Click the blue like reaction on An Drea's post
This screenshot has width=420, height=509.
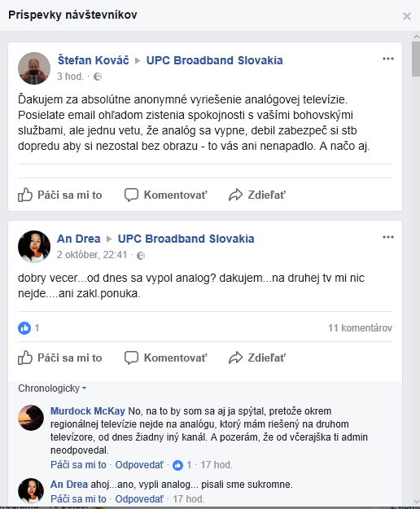point(24,328)
